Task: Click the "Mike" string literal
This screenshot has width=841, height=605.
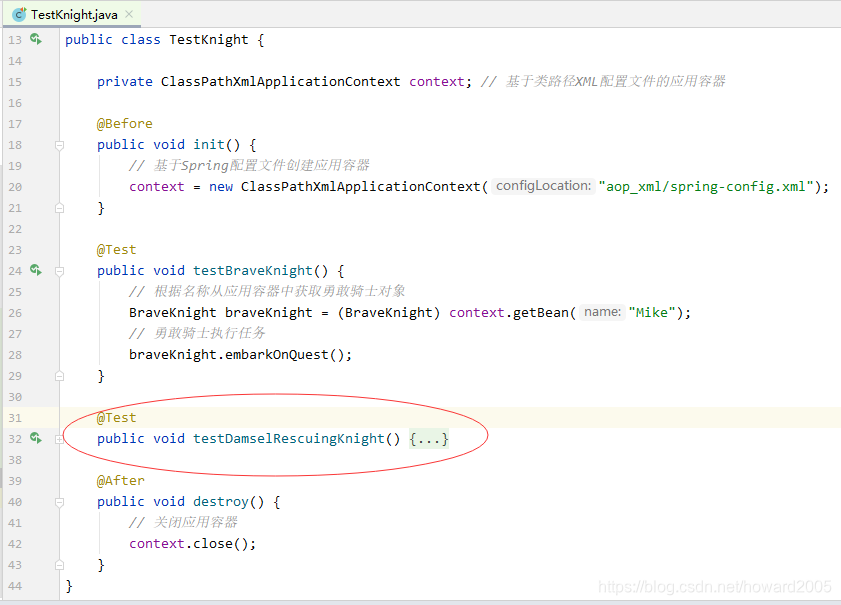Action: [652, 313]
